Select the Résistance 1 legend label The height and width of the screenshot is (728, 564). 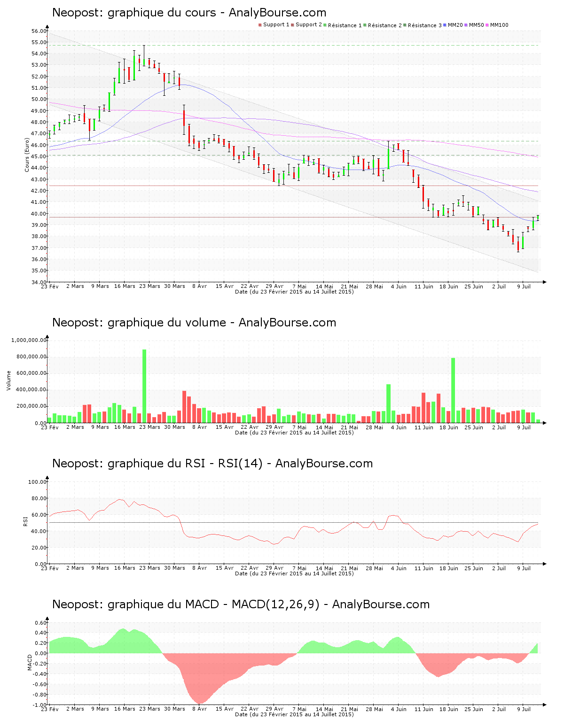point(345,25)
